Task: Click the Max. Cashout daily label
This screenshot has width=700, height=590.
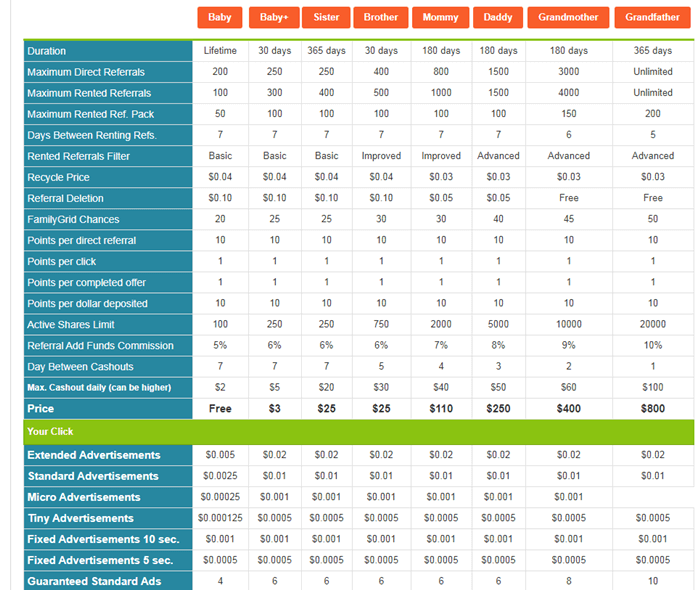Action: pos(99,387)
